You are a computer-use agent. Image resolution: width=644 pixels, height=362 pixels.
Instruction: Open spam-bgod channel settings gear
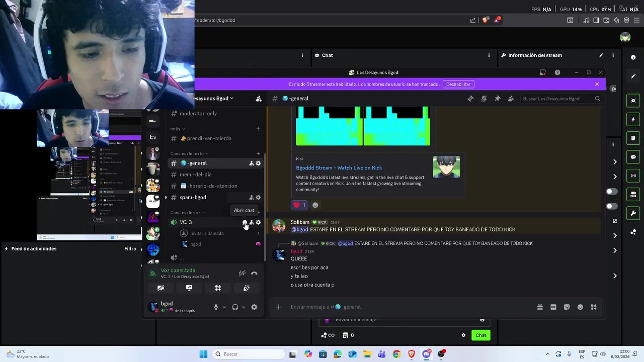259,198
